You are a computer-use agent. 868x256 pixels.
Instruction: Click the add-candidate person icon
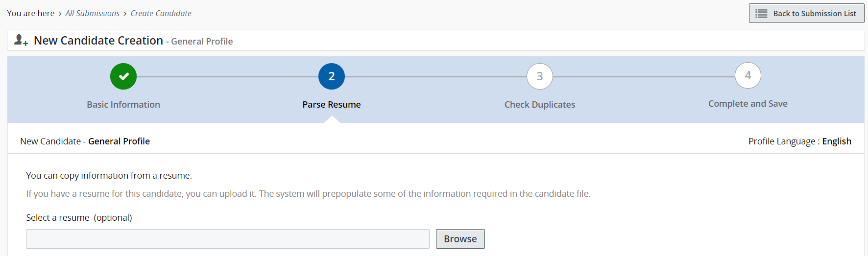tap(21, 40)
